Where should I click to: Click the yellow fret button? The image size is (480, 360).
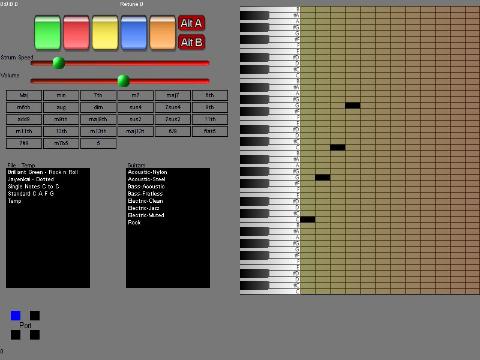tap(105, 33)
